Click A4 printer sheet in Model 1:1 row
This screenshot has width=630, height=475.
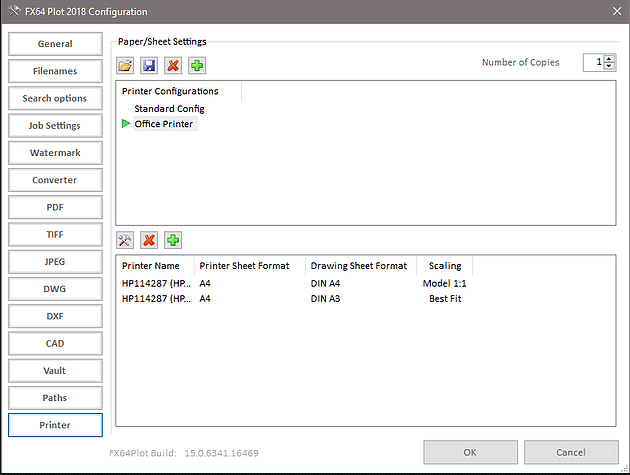pos(205,283)
